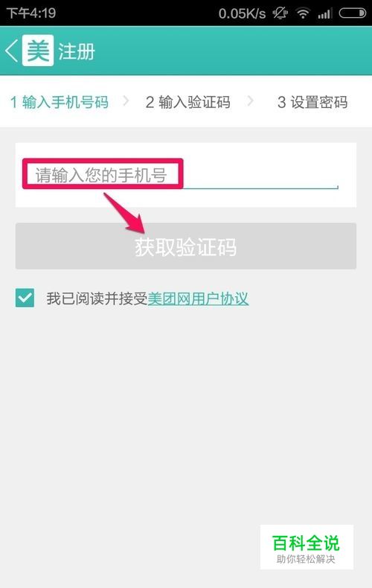Tap the 0.05K/s network speed indicator
Image resolution: width=372 pixels, height=588 pixels.
(243, 14)
